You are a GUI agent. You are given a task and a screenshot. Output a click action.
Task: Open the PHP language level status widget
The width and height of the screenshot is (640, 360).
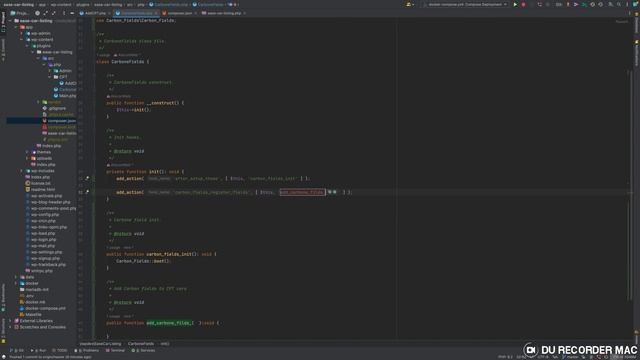pos(505,357)
